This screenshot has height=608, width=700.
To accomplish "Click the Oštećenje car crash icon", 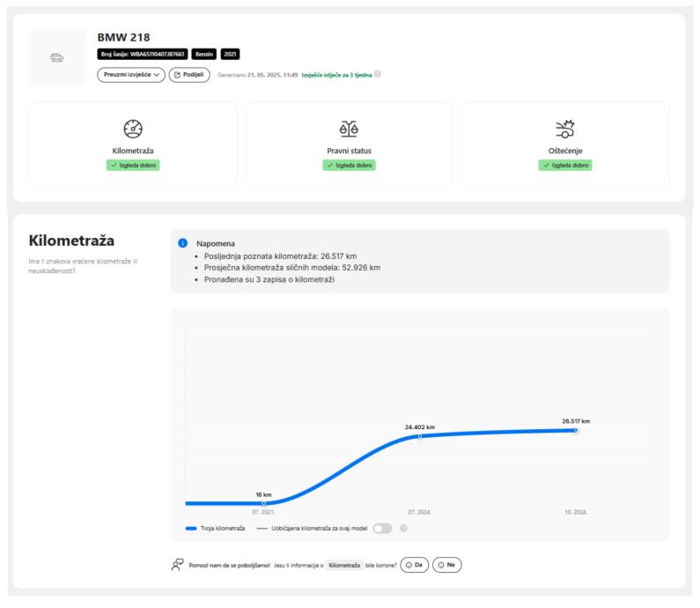I will click(x=565, y=129).
